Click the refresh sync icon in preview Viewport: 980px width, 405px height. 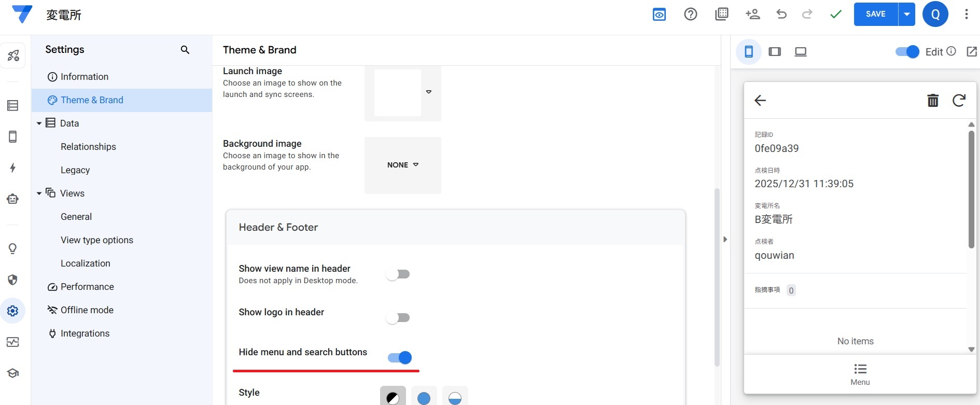click(959, 100)
